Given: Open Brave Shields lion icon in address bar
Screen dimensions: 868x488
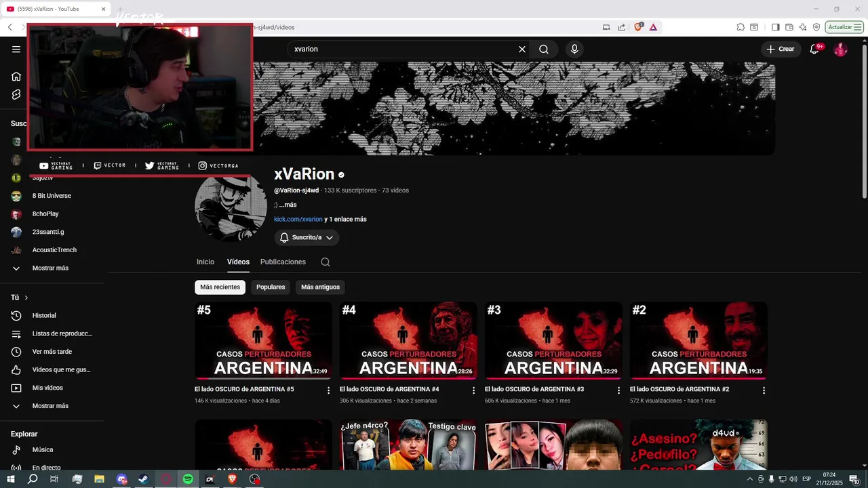Looking at the screenshot, I should pyautogui.click(x=638, y=27).
